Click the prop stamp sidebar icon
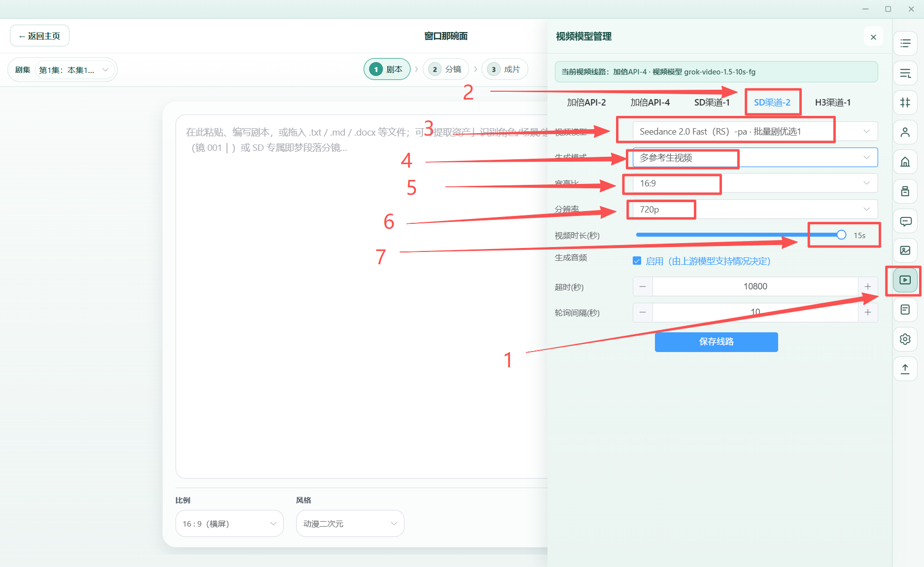Image resolution: width=924 pixels, height=567 pixels. (905, 191)
